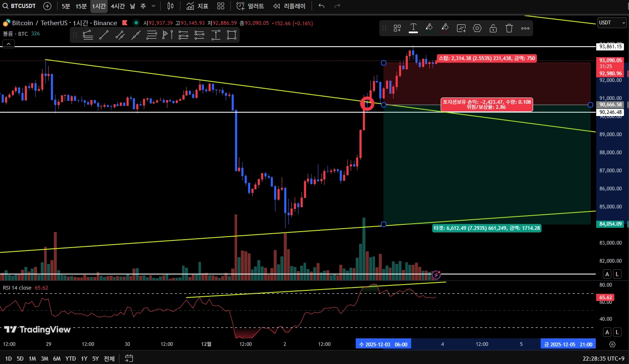Screen dimensions: 629x364
Task: Select the fixed range volume profile tool
Action: point(167,35)
